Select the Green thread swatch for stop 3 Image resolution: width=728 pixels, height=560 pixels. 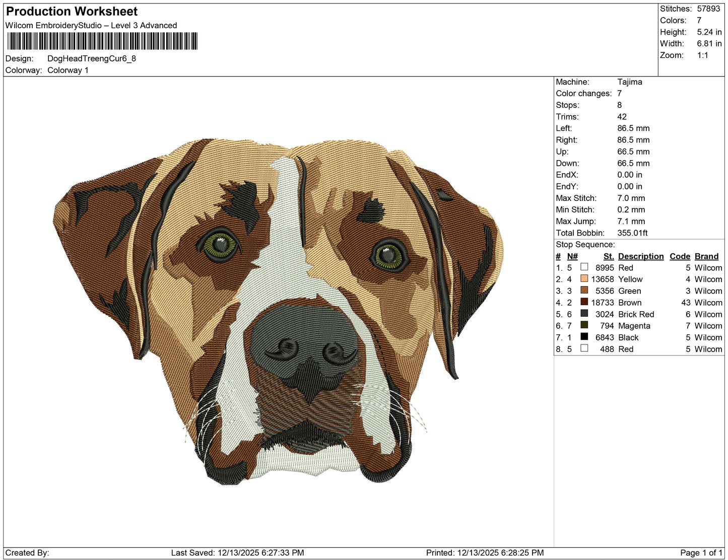tap(584, 291)
